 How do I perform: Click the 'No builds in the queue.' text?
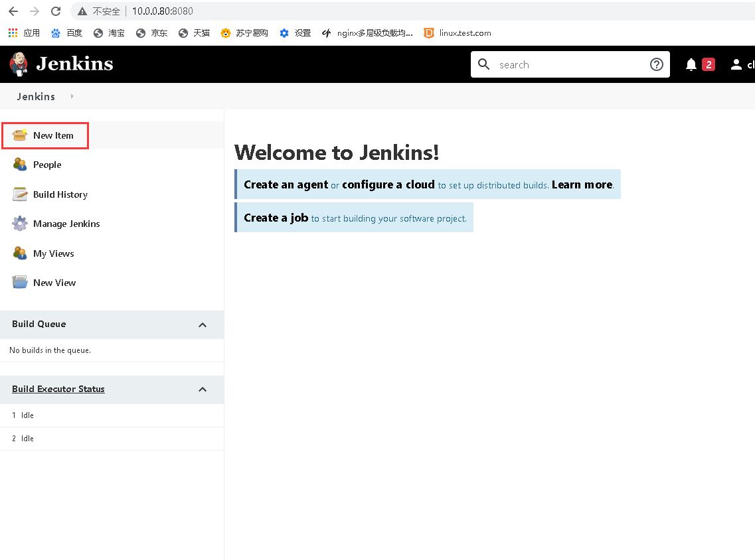[x=50, y=350]
